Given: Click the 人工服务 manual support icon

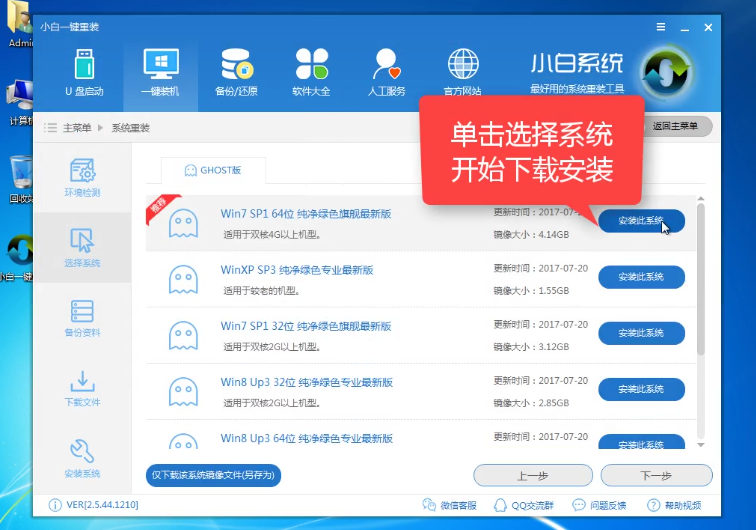Looking at the screenshot, I should click(x=386, y=72).
